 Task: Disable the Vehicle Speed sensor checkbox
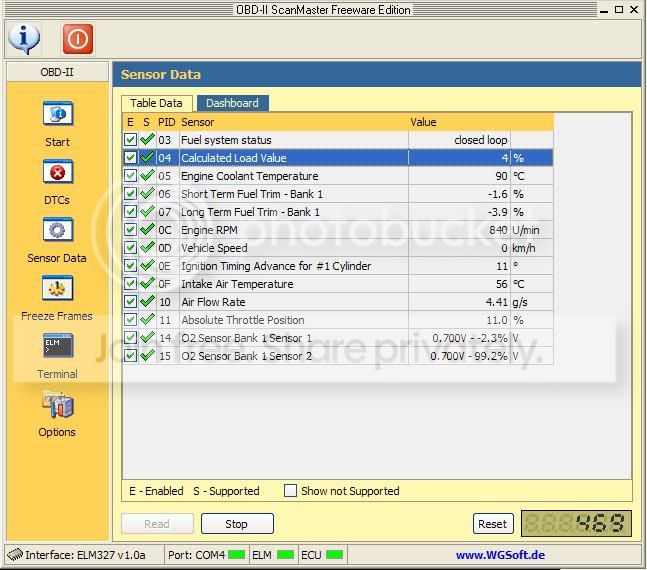130,248
